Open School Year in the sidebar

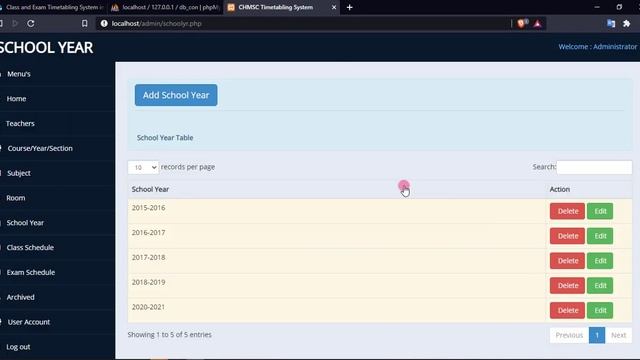pyautogui.click(x=25, y=223)
